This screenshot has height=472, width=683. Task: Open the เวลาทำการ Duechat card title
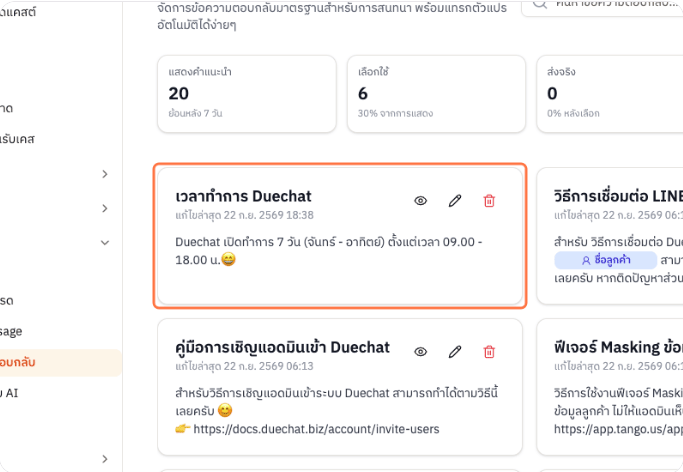tap(243, 196)
